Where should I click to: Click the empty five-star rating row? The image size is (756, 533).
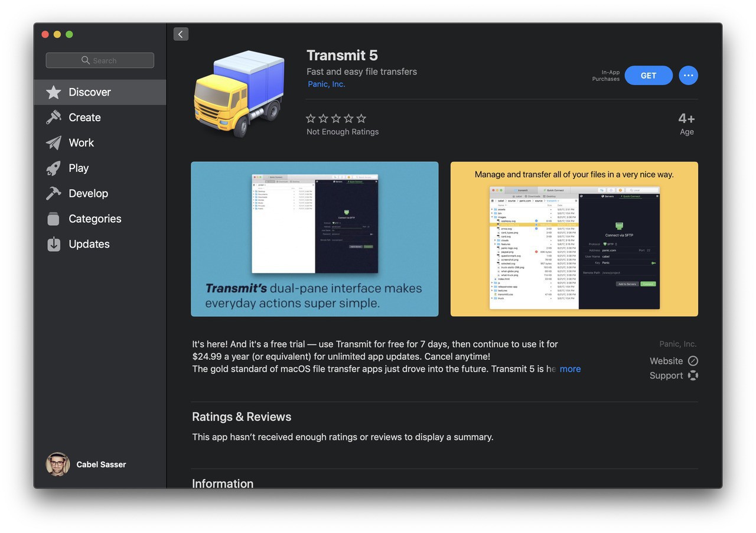click(x=336, y=118)
